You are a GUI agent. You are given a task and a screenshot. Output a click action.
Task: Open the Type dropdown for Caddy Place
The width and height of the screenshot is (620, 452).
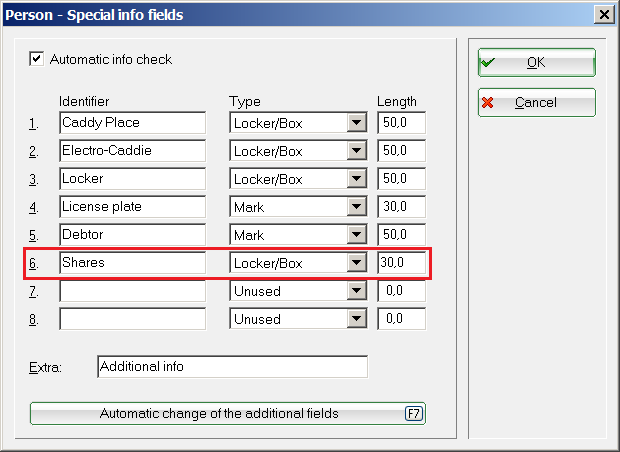point(356,123)
